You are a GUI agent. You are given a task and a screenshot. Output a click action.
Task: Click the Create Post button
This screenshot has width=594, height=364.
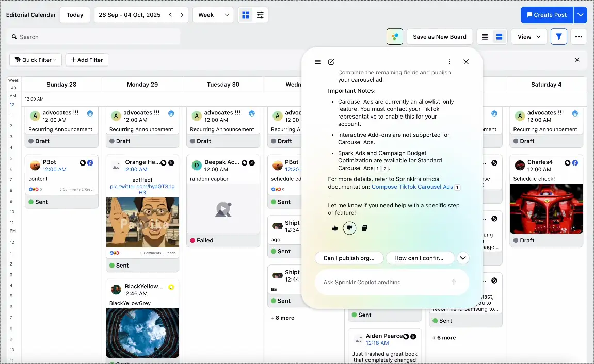(x=547, y=15)
